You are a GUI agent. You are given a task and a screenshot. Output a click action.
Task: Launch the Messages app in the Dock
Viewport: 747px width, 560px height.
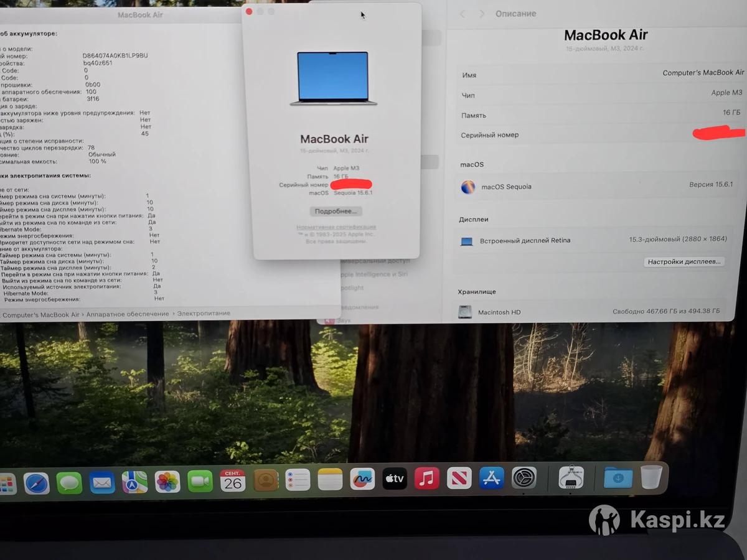click(69, 482)
